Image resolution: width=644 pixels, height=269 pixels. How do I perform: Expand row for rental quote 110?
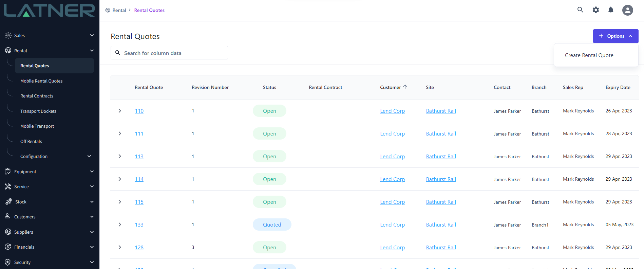click(120, 111)
